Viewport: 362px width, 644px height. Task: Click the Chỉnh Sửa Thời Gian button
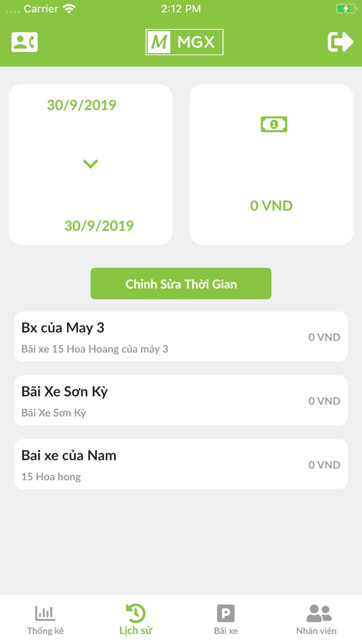click(x=181, y=284)
